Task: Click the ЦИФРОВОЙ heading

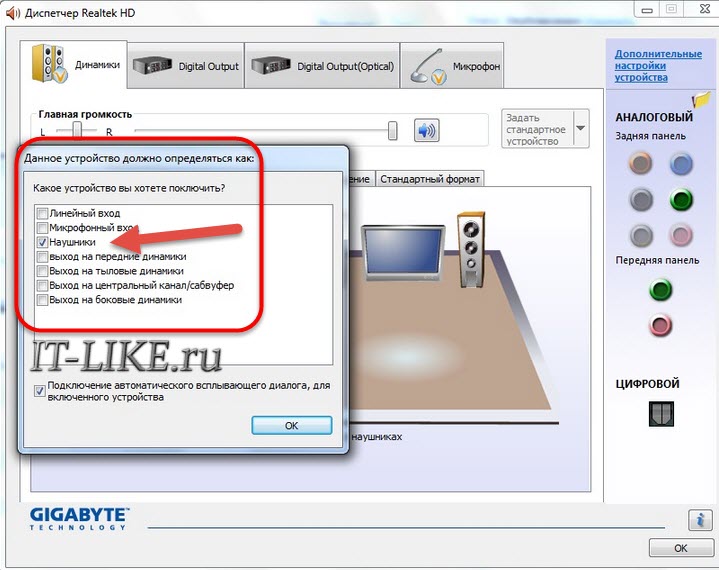Action: (647, 384)
